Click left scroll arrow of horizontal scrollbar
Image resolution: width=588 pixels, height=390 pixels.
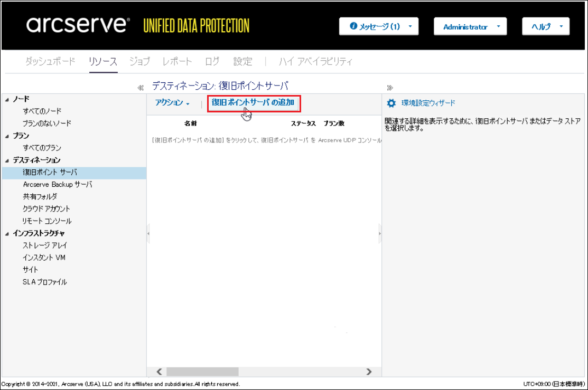159,372
